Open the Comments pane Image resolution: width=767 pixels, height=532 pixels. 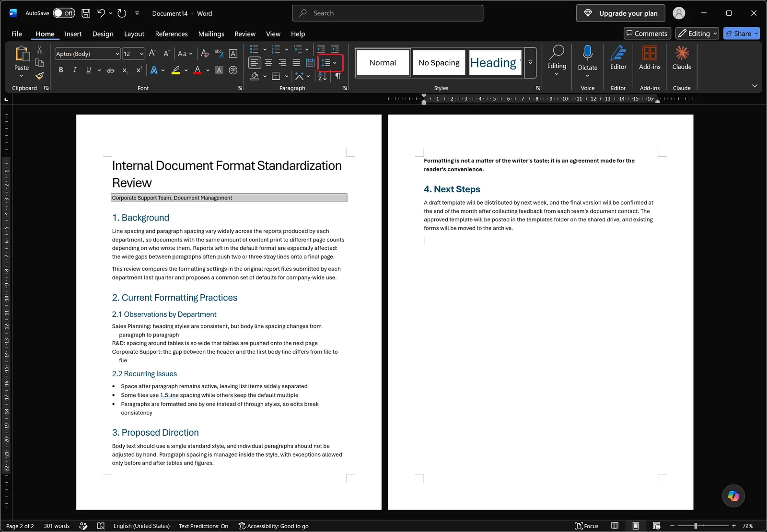[647, 34]
